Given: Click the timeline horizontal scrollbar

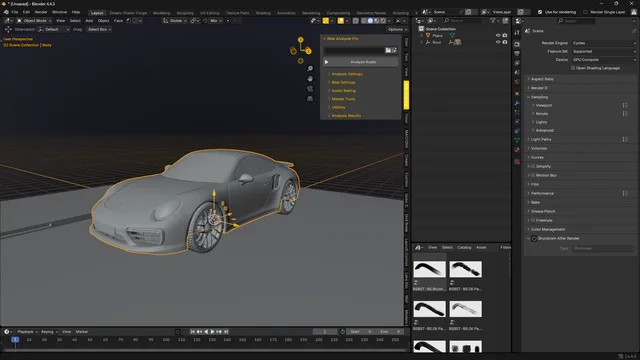Looking at the screenshot, I should [x=204, y=350].
